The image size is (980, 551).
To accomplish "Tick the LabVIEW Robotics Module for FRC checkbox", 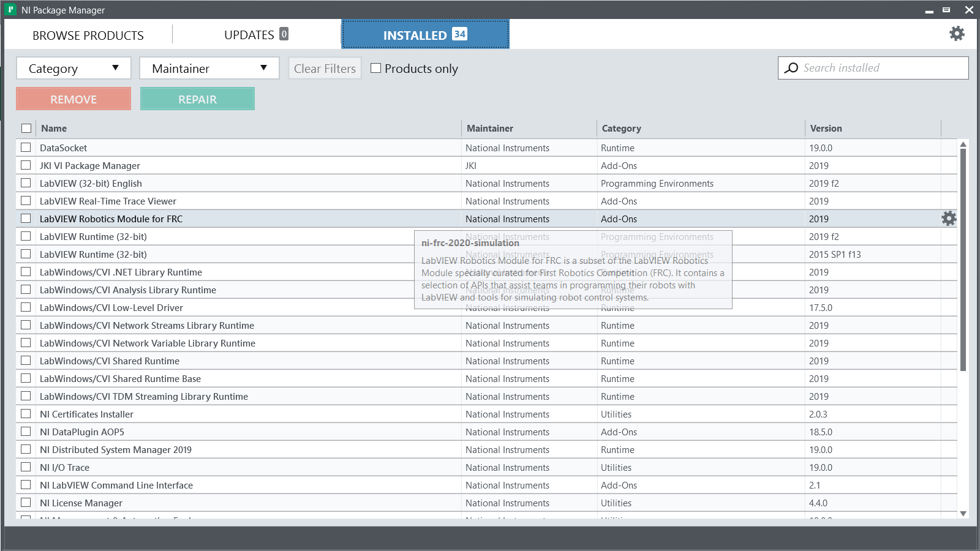I will pos(26,219).
